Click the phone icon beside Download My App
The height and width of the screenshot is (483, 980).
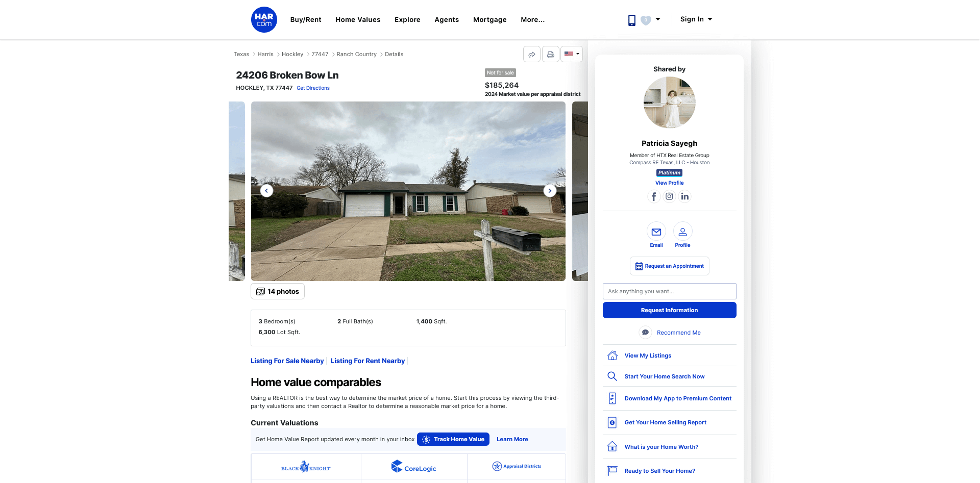coord(612,398)
